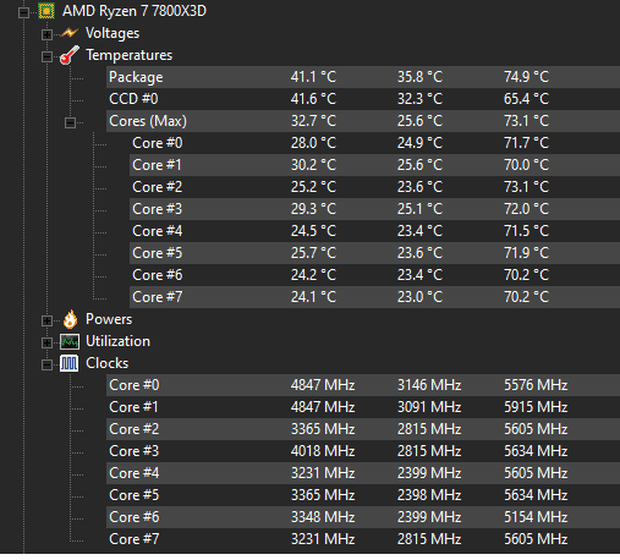Collapse the Cores (Max) group
This screenshot has height=560, width=620.
point(70,123)
